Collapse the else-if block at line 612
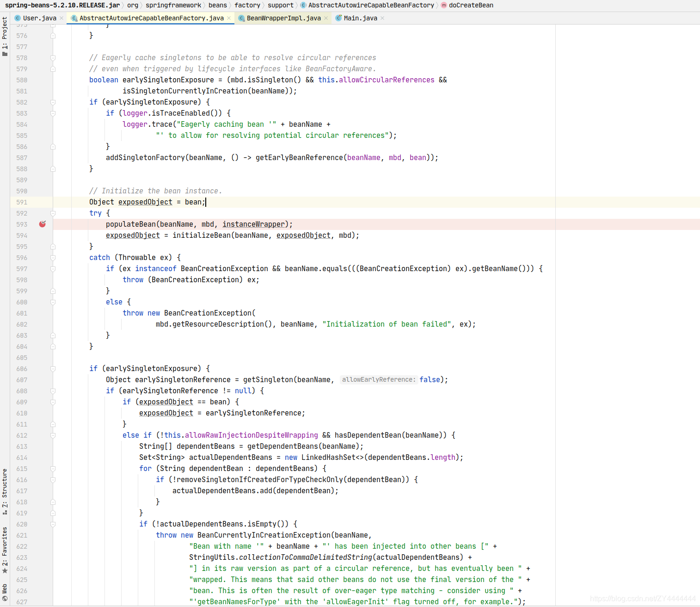The height and width of the screenshot is (607, 700). pyautogui.click(x=53, y=435)
